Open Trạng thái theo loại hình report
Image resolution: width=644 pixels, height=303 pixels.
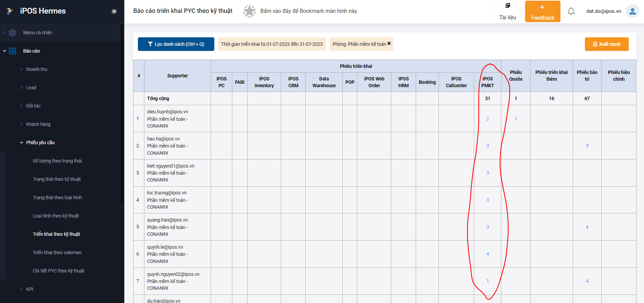(x=57, y=197)
